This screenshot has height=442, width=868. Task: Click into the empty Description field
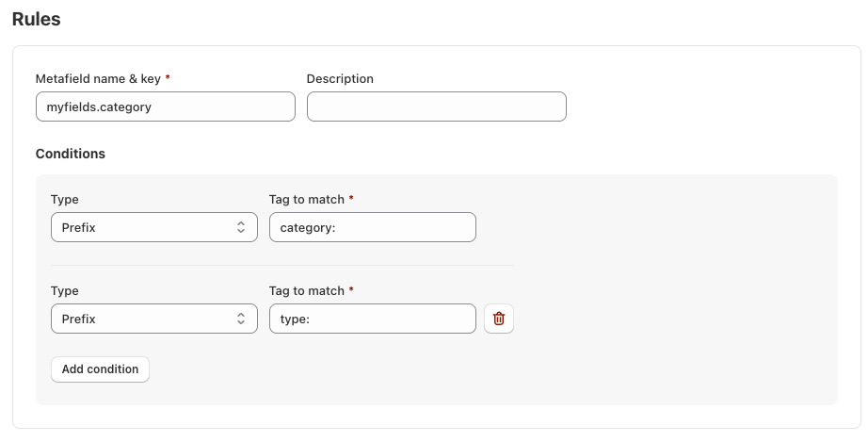point(436,106)
